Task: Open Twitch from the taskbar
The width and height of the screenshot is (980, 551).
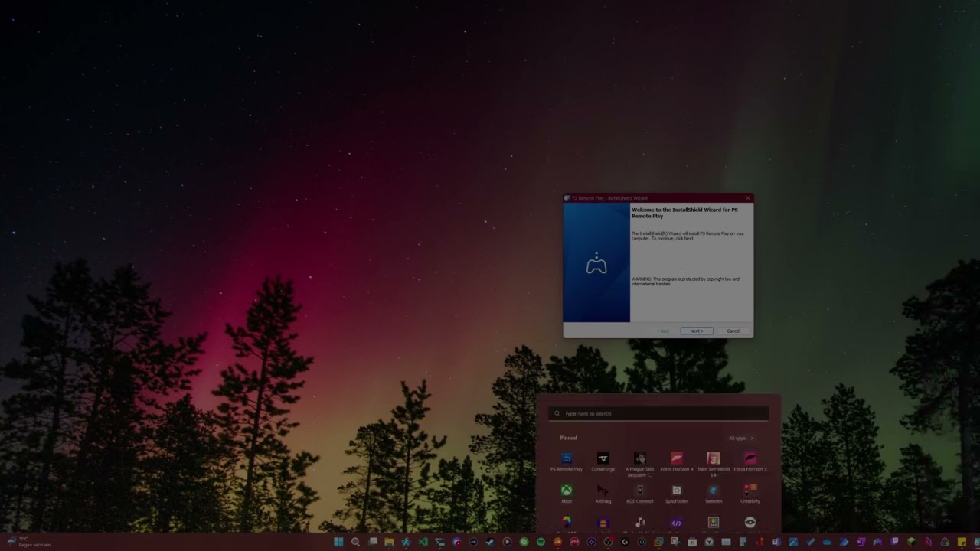Action: pyautogui.click(x=894, y=542)
